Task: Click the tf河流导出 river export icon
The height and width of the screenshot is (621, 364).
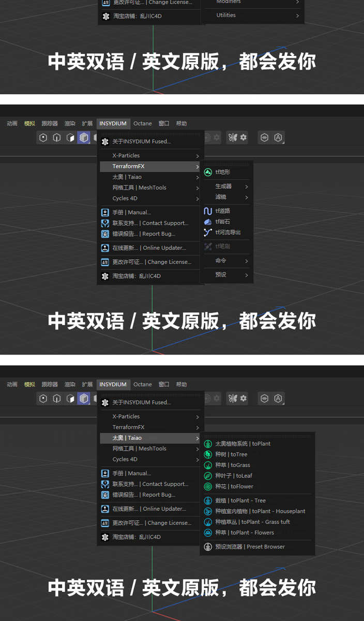Action: (x=208, y=232)
